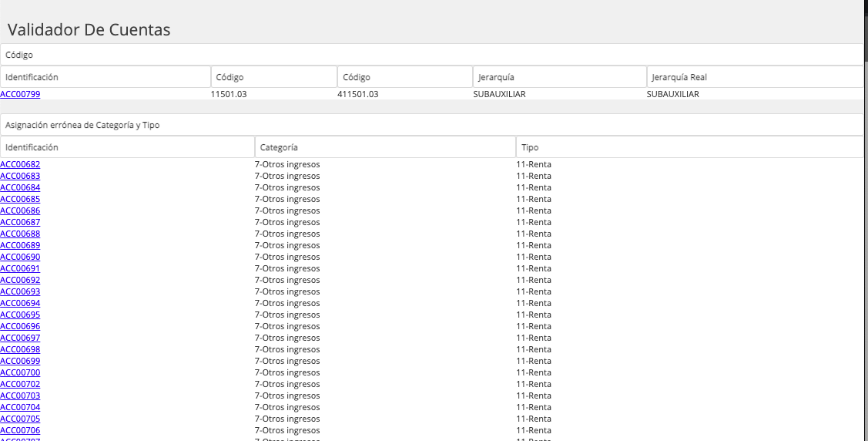Viewport: 868px width, 441px height.
Task: Open account link ACC00686
Action: point(20,211)
